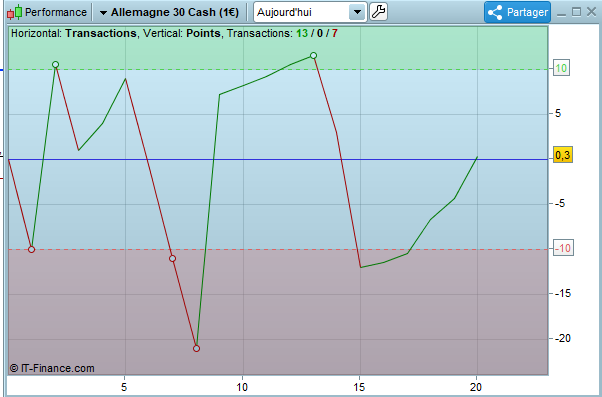Close the Performance window
Viewport: 602px width, 397px height.
(x=591, y=12)
